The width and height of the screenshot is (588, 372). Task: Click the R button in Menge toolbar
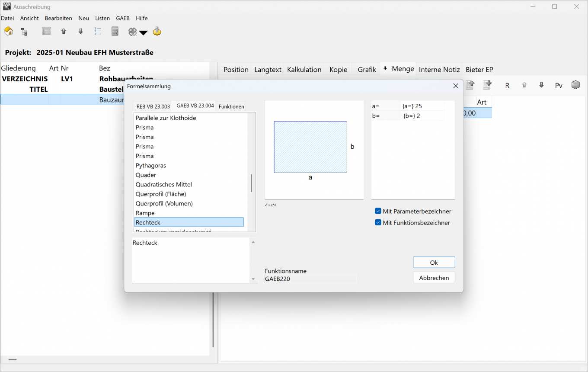[507, 86]
